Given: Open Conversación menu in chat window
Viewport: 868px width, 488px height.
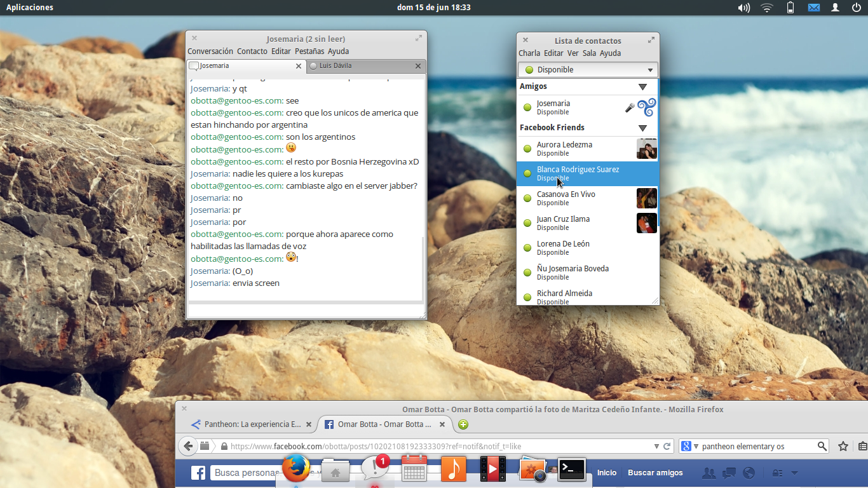Looking at the screenshot, I should (x=210, y=51).
